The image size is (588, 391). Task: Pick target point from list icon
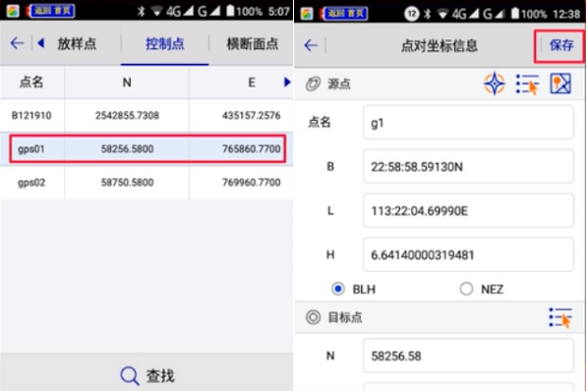(560, 317)
